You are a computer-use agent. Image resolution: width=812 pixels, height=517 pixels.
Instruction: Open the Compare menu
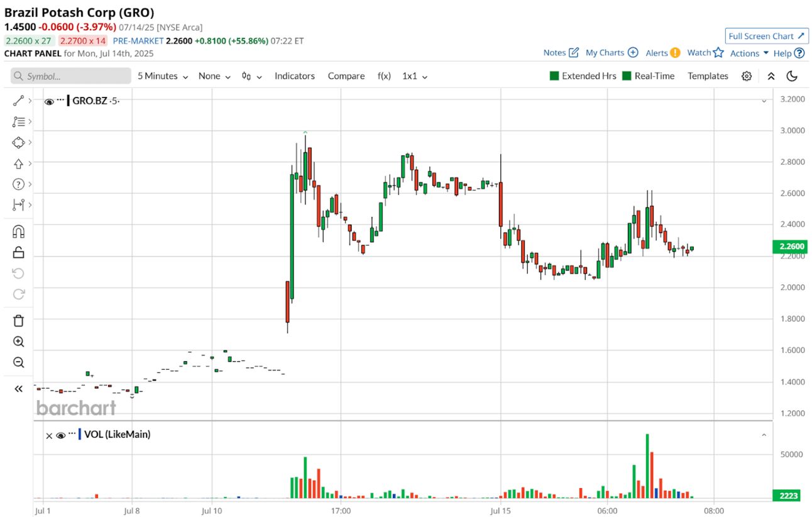tap(346, 76)
